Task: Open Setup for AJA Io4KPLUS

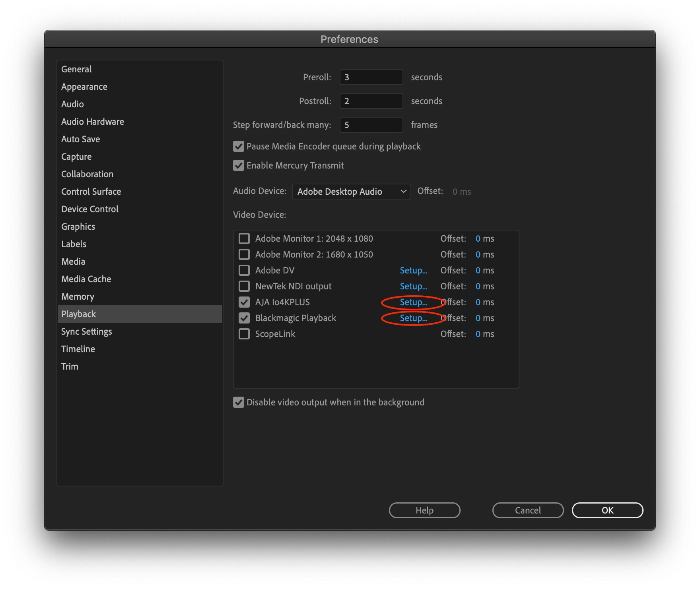Action: point(414,302)
